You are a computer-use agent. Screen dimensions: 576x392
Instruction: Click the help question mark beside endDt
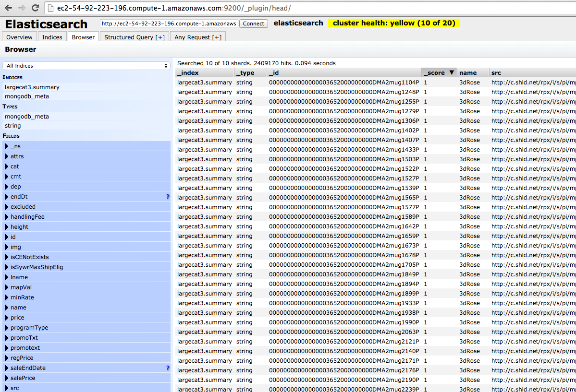point(168,197)
